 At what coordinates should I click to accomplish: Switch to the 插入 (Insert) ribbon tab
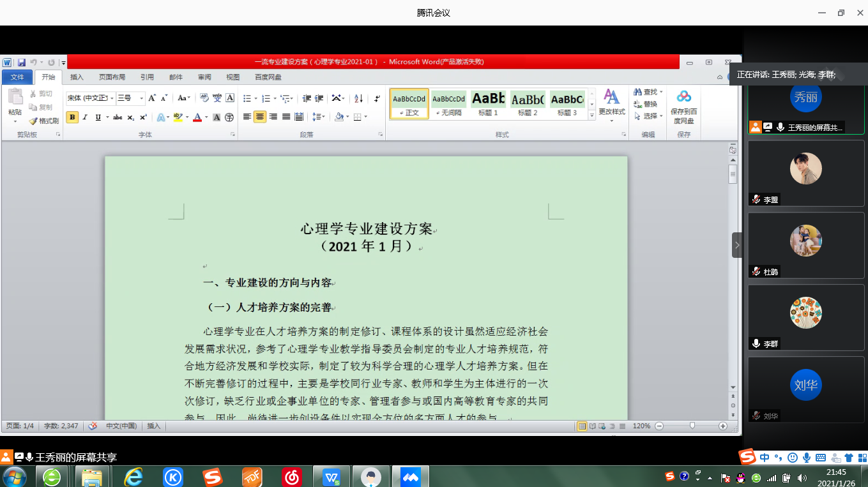point(77,77)
